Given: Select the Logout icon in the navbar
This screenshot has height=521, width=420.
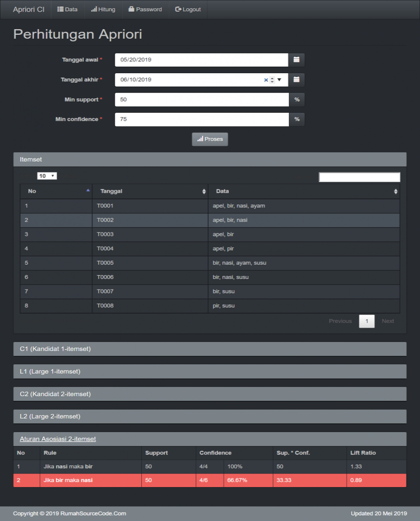Looking at the screenshot, I should tap(178, 9).
